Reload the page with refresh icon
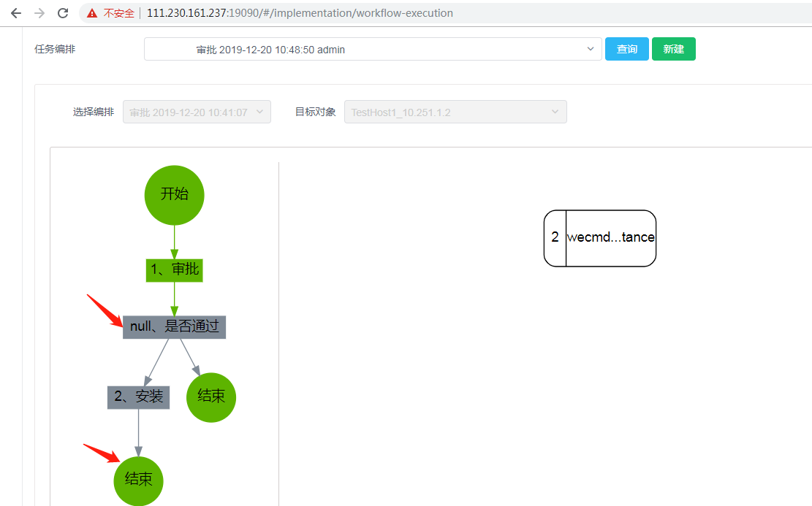812x506 pixels. tap(63, 13)
